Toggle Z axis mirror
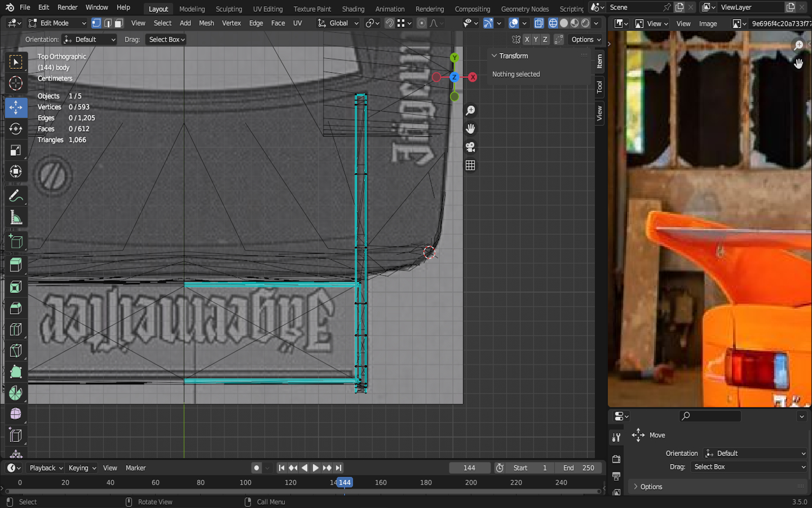The width and height of the screenshot is (812, 508). (x=545, y=40)
